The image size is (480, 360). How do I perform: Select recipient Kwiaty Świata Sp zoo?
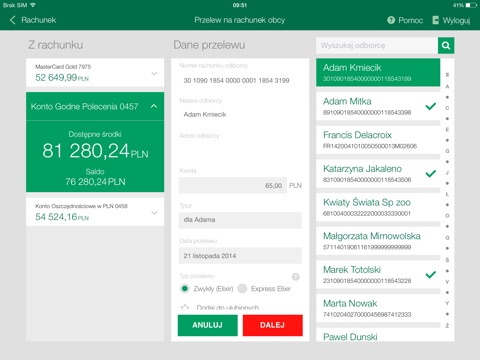[378, 207]
